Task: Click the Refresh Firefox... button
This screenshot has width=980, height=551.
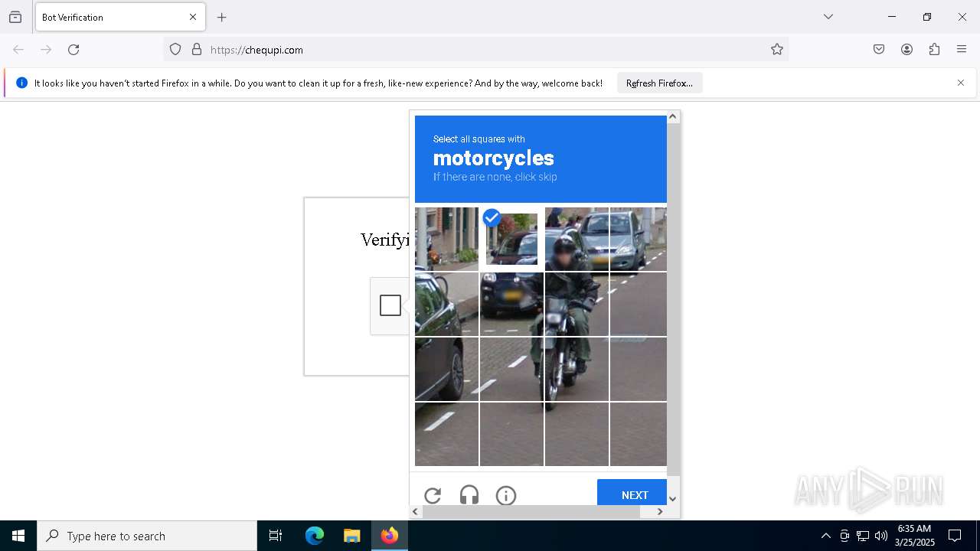Action: pyautogui.click(x=659, y=83)
